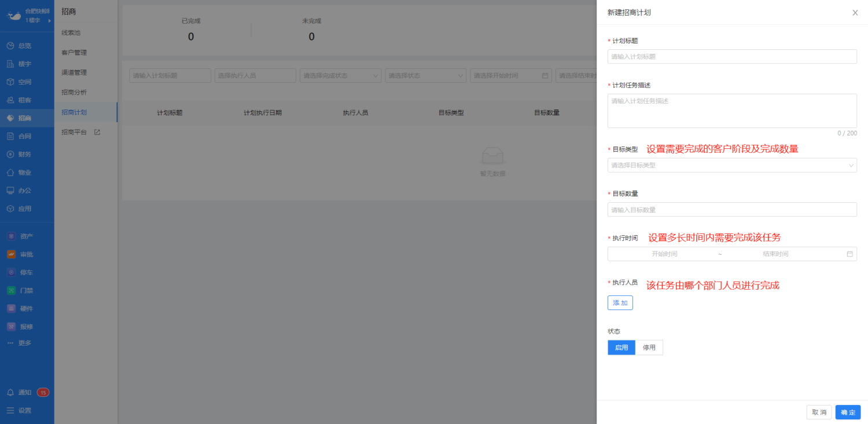
Task: Click the 目标数量 column header
Action: tap(547, 112)
